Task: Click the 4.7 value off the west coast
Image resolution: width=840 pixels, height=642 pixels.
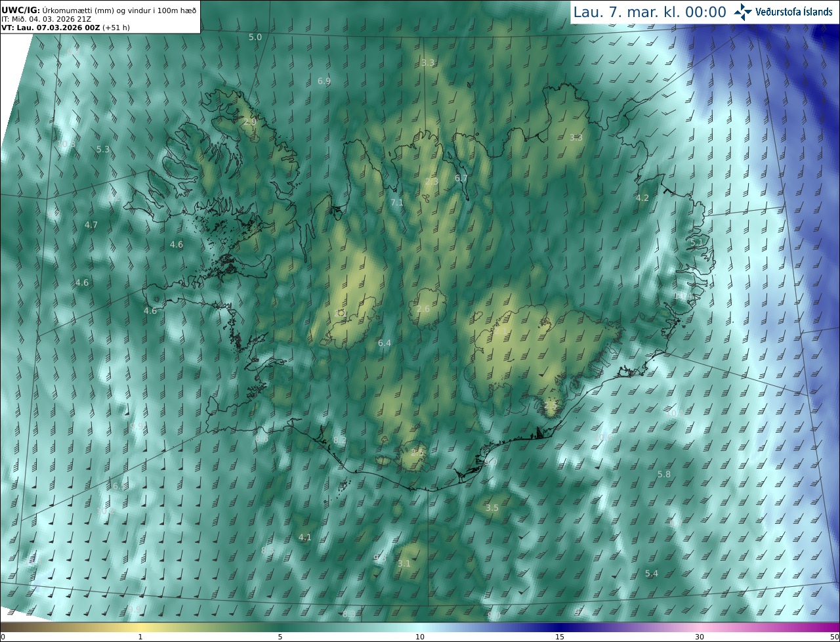Action: [91, 225]
